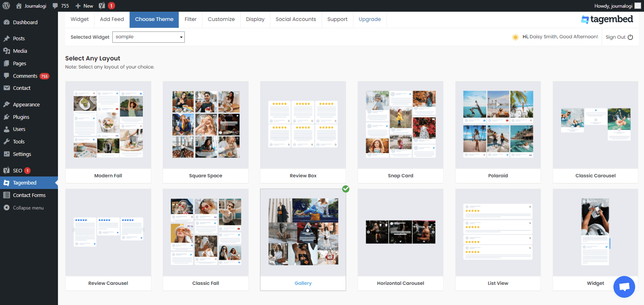Viewport: 644px width, 305px height.
Task: Open the chat support bubble icon
Action: (x=624, y=287)
